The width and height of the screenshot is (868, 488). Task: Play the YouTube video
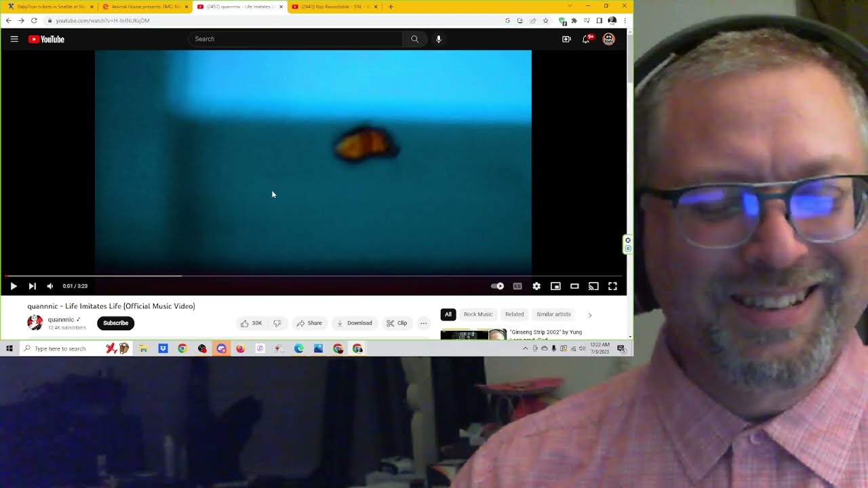tap(14, 286)
